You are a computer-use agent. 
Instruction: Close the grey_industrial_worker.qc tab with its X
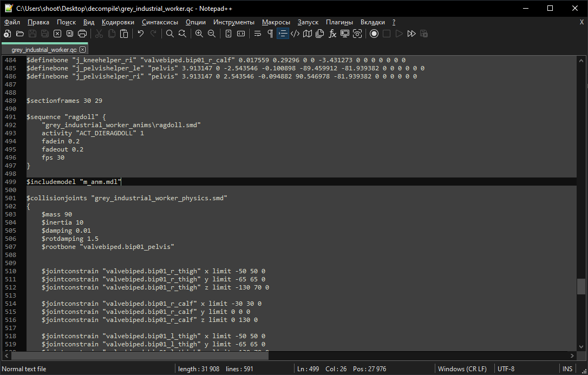[82, 49]
